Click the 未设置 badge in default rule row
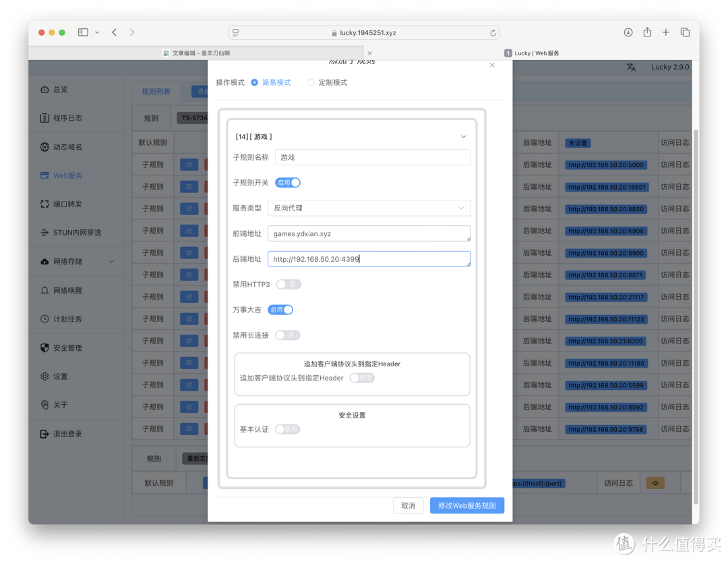The image size is (728, 562). point(578,143)
